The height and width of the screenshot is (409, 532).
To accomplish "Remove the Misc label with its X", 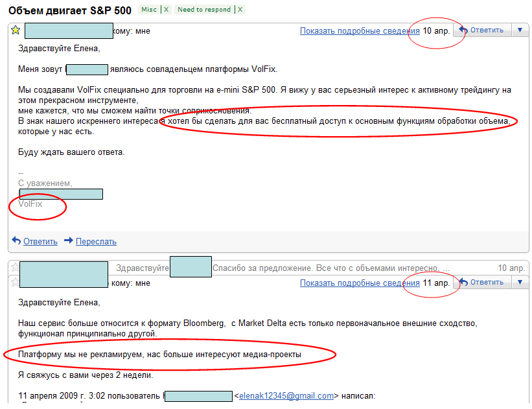I will point(167,10).
